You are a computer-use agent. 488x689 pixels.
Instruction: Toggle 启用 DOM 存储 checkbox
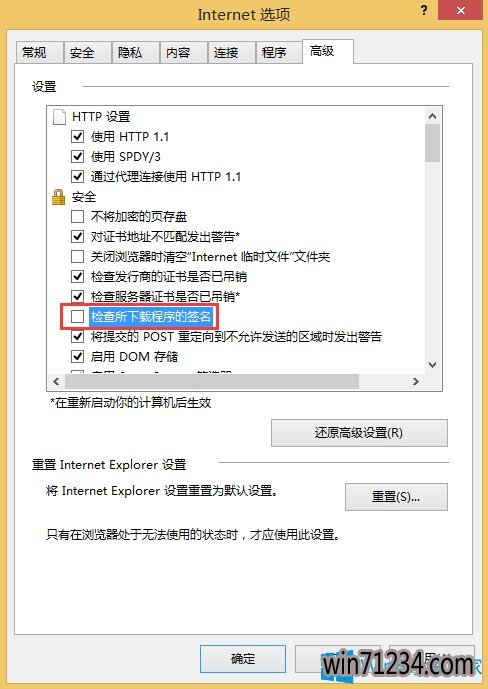(x=77, y=356)
